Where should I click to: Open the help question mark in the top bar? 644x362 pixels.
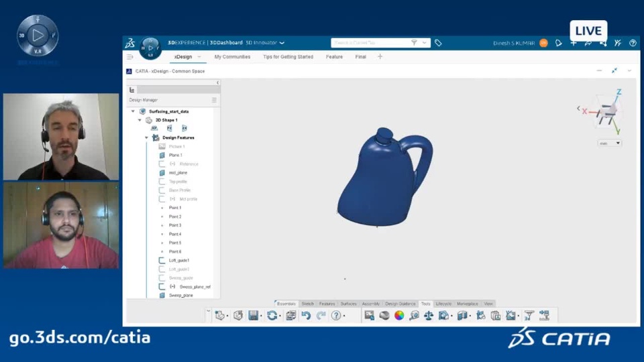(x=633, y=43)
